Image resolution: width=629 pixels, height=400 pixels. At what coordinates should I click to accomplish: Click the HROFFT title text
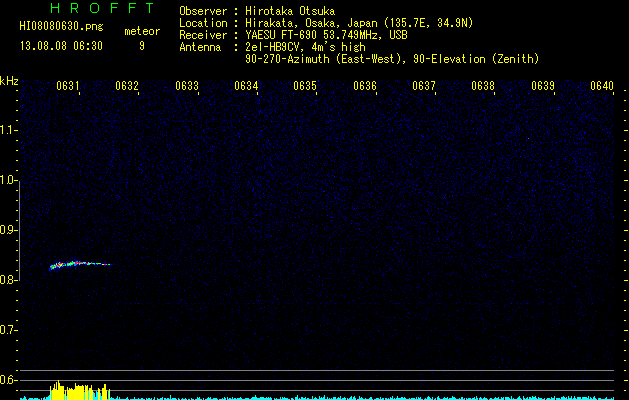102,8
